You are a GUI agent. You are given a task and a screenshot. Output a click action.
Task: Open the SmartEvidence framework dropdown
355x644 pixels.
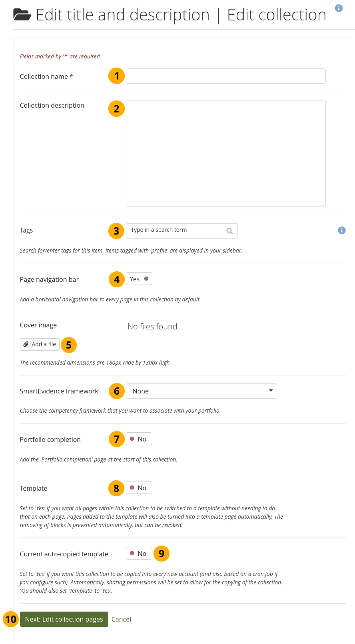pyautogui.click(x=201, y=391)
